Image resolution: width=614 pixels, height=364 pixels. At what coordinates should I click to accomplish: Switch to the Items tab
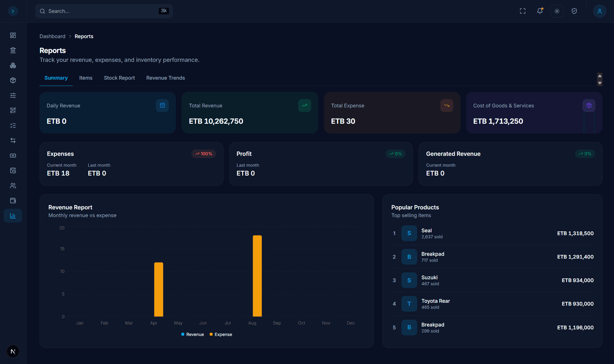86,78
